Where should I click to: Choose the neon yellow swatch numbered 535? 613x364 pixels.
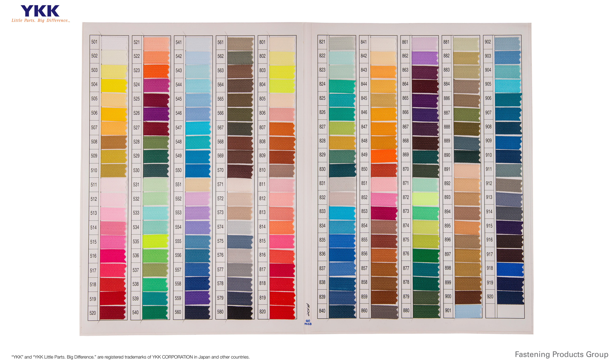155,241
